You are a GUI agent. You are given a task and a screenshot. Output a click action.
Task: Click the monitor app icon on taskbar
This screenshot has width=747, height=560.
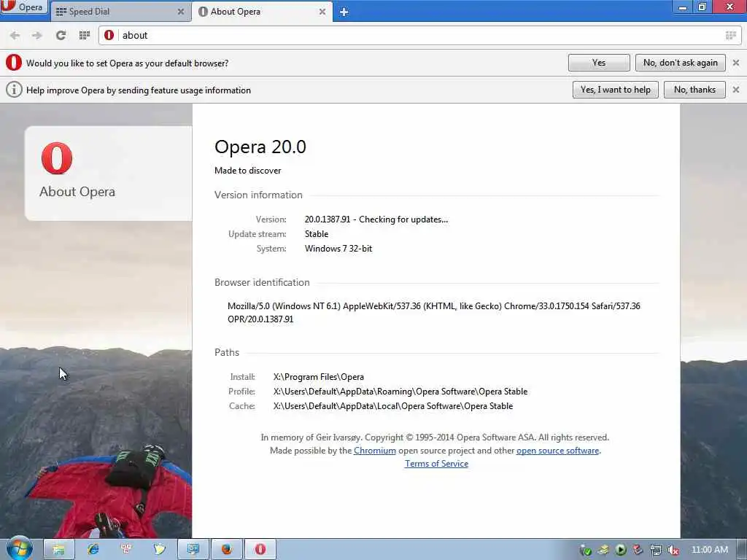pyautogui.click(x=193, y=550)
